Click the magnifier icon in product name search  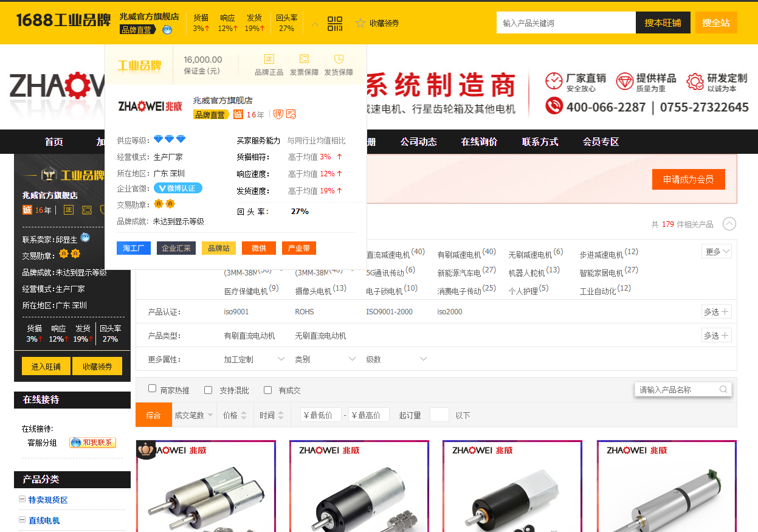(723, 390)
